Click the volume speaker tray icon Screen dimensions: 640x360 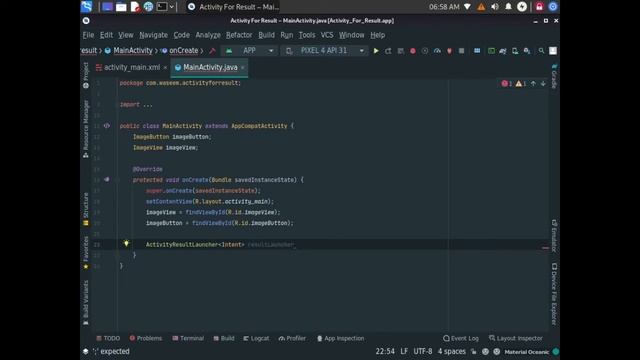(x=495, y=7)
